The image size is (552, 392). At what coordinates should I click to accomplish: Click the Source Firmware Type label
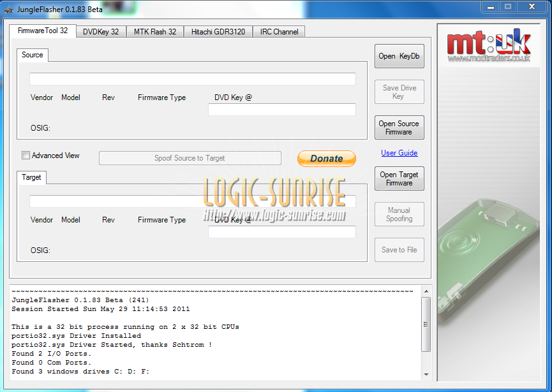tap(162, 98)
